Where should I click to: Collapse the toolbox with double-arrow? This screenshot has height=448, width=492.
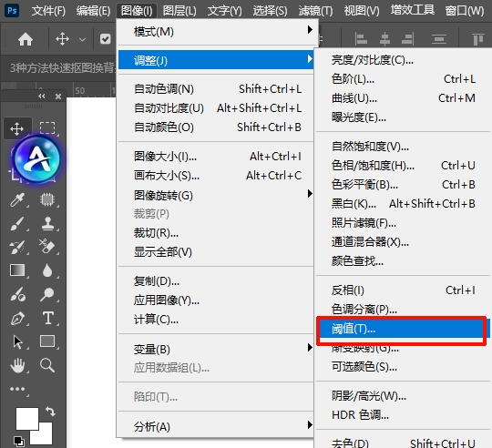tap(41, 96)
